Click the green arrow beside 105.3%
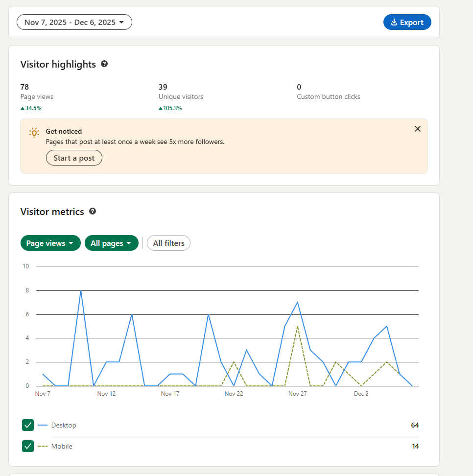Image resolution: width=473 pixels, height=476 pixels. click(x=160, y=108)
